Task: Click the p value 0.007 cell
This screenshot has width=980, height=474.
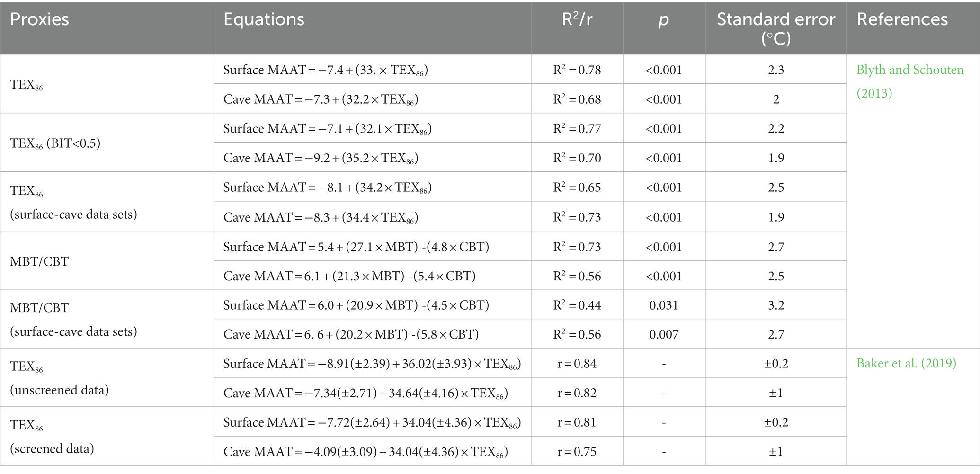Action: point(664,334)
